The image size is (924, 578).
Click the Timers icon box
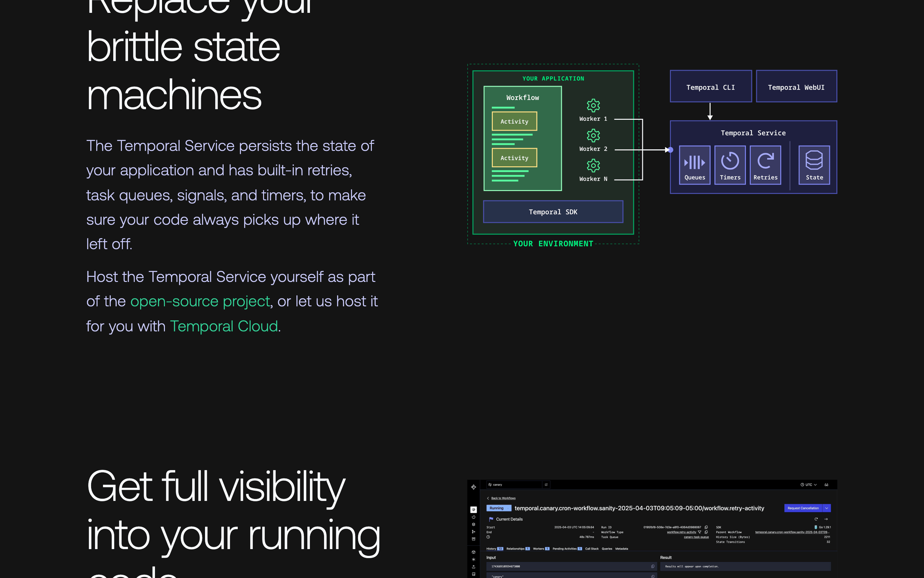point(730,165)
